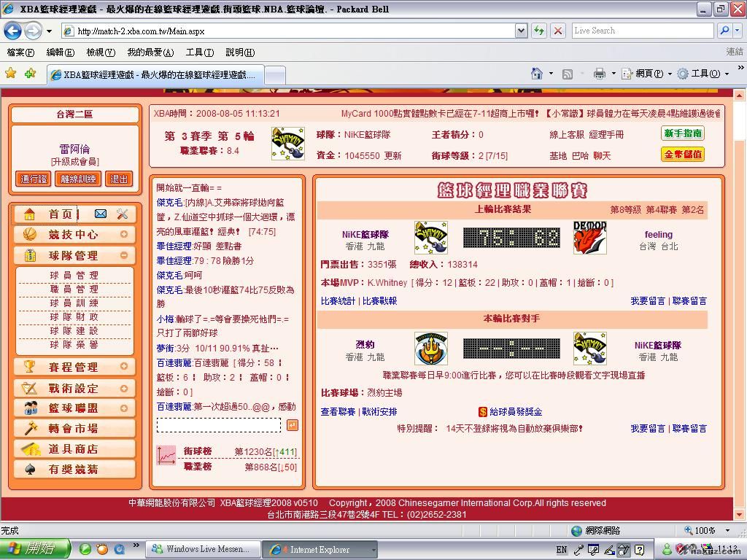Click the Add to Favorites star-plus icon

(x=31, y=74)
